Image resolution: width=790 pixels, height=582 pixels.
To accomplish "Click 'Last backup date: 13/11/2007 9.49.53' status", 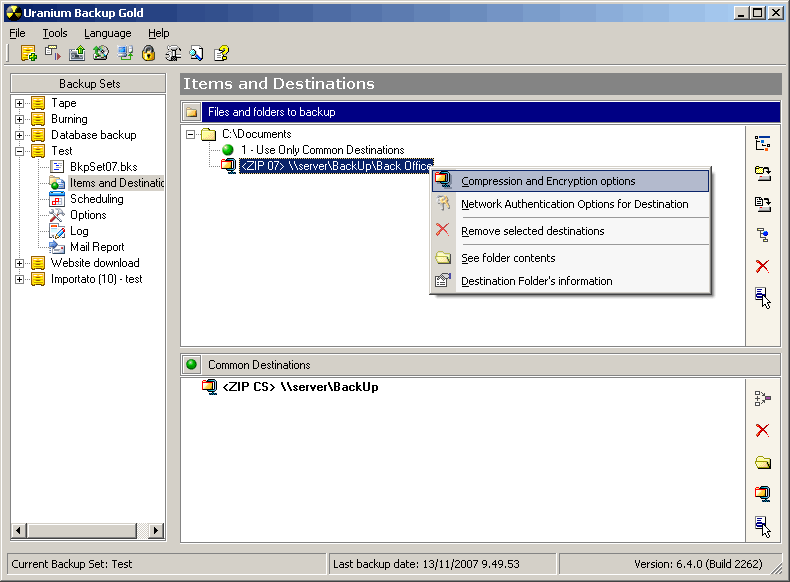I will (x=426, y=564).
